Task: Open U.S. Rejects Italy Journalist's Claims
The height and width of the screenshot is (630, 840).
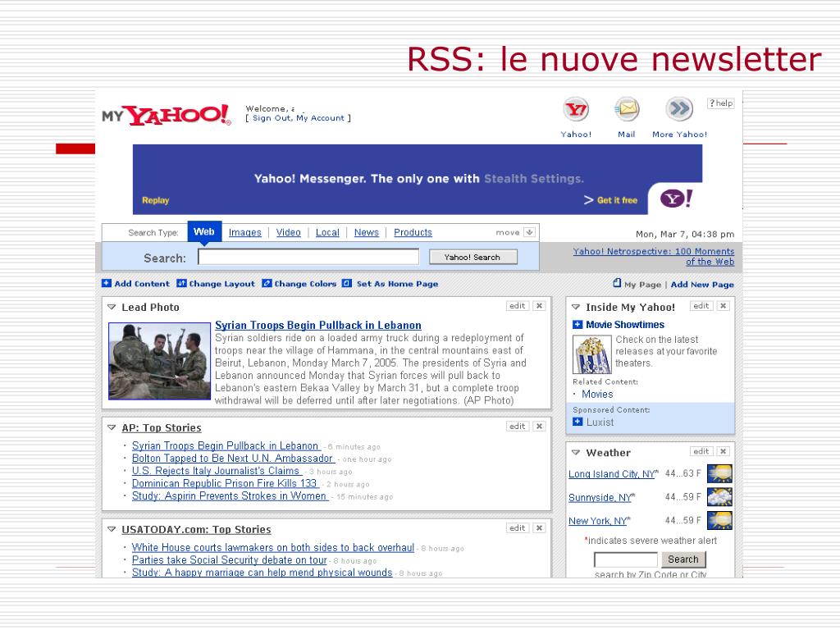Action: tap(216, 471)
